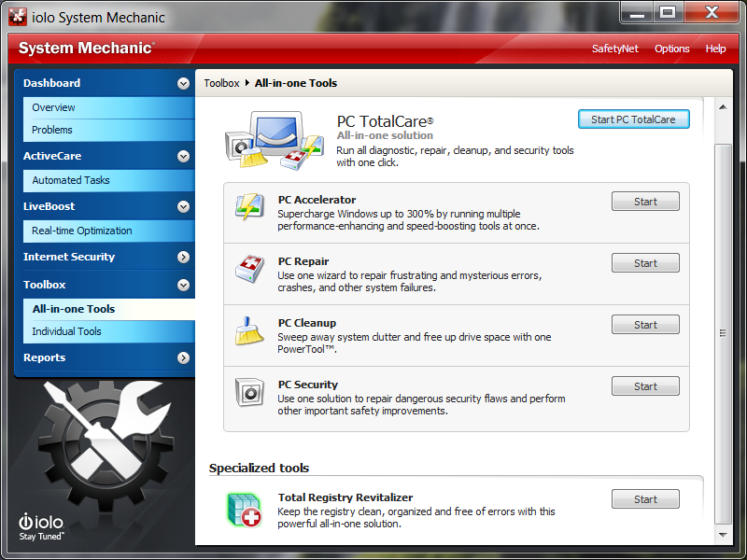Viewport: 747px width, 560px height.
Task: Expand the Reports section arrow
Action: (183, 357)
